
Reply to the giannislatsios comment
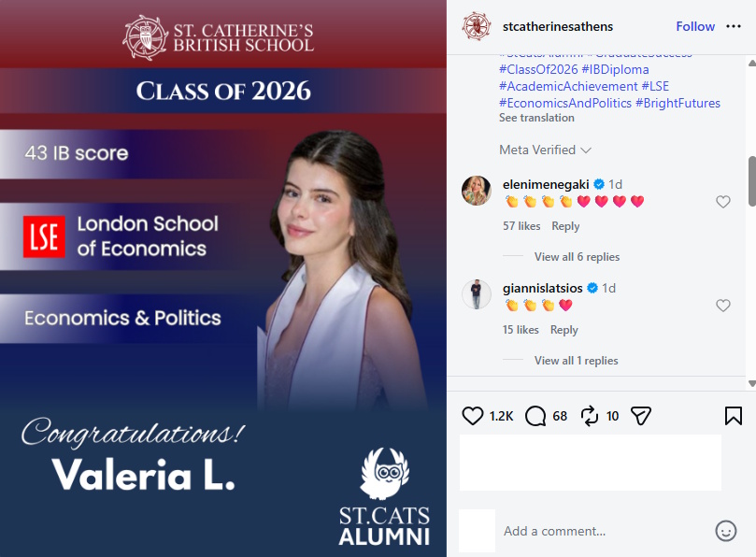coord(564,330)
